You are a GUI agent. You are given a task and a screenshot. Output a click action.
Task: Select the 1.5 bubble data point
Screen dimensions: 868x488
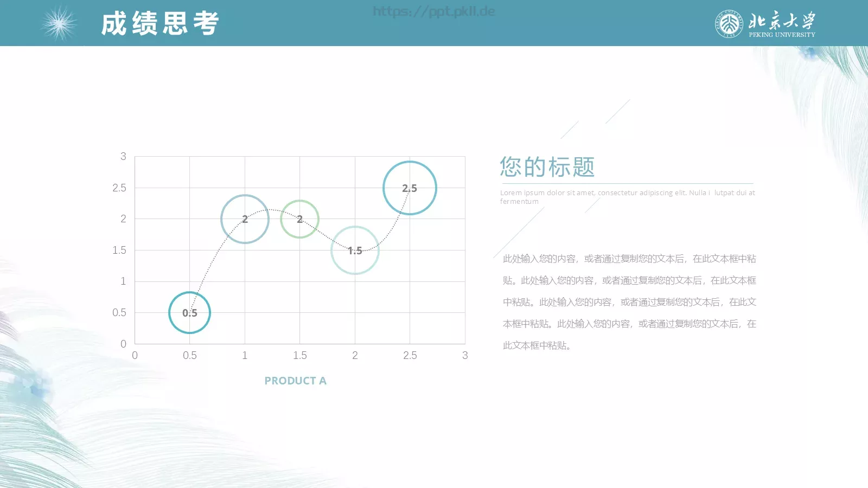pos(355,251)
